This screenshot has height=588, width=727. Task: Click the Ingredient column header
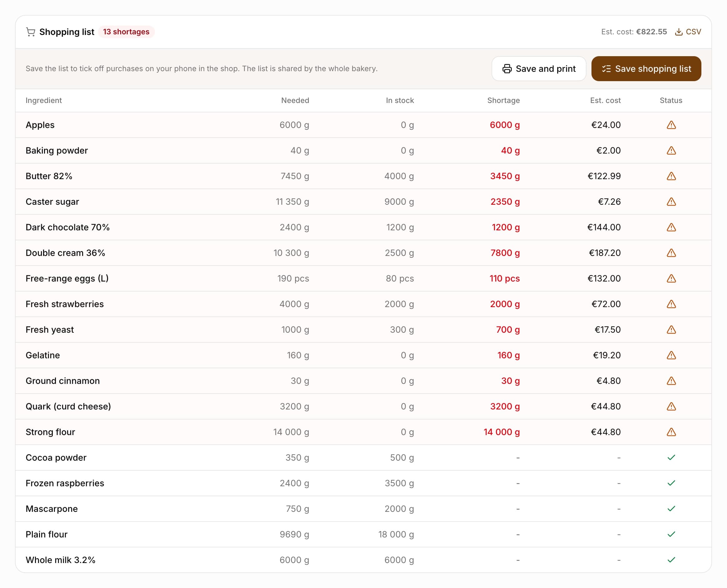pyautogui.click(x=44, y=100)
